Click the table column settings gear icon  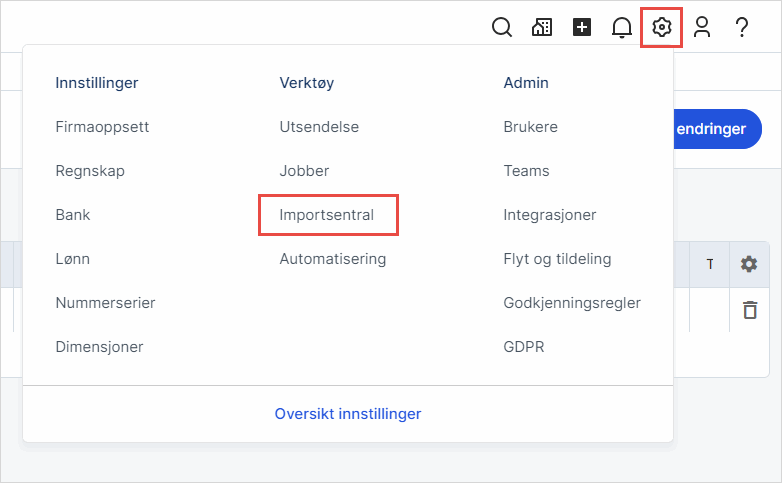pos(749,264)
